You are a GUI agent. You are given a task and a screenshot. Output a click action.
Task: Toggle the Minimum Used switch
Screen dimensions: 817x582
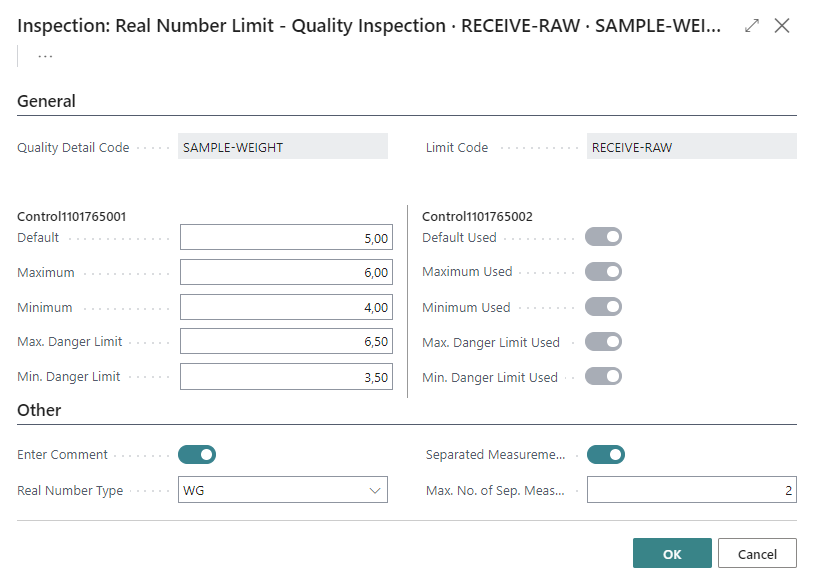(603, 307)
